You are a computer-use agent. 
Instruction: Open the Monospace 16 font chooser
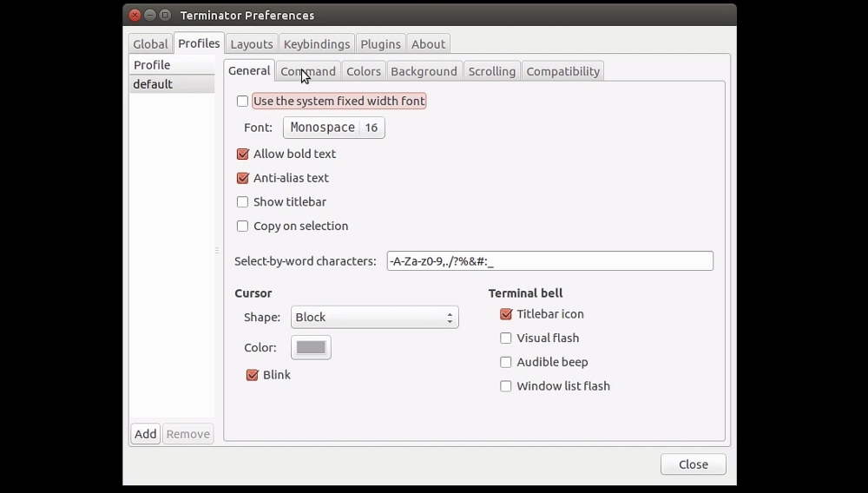[334, 128]
